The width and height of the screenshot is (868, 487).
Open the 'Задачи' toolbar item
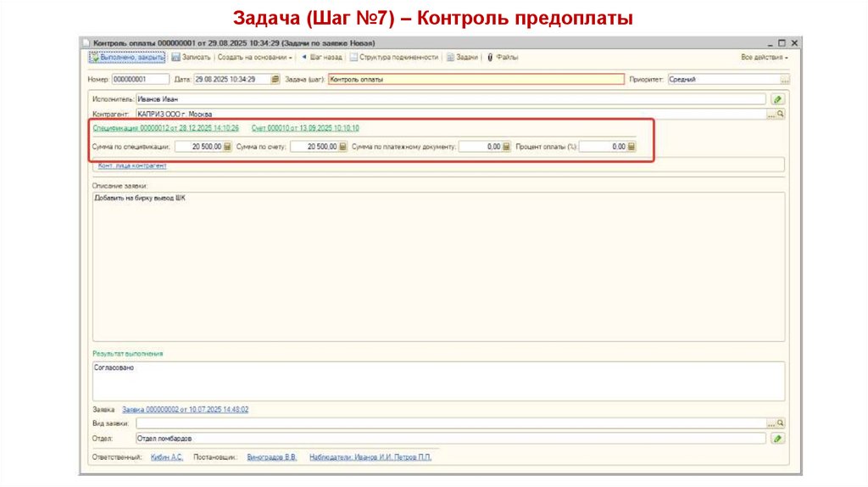(x=462, y=57)
